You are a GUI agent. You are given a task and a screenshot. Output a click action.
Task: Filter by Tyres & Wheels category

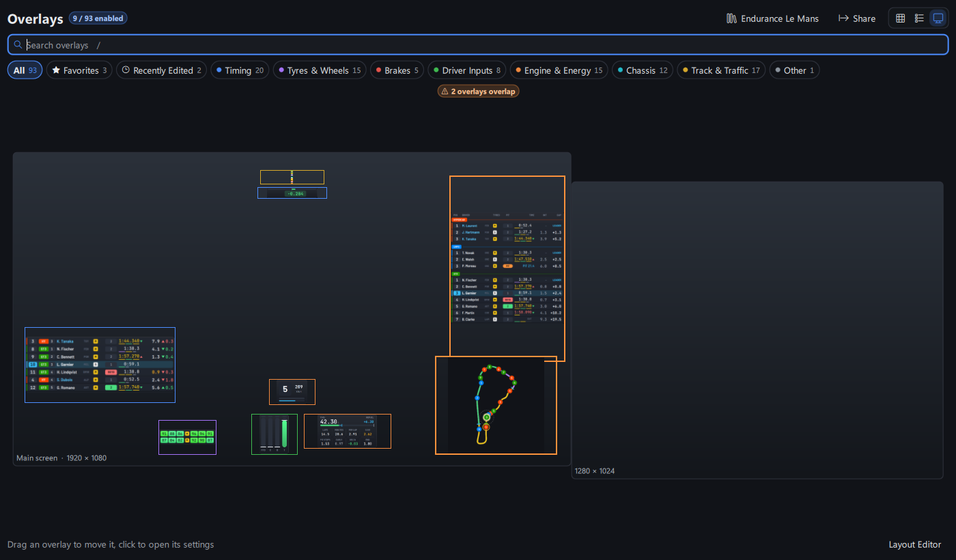coord(320,70)
